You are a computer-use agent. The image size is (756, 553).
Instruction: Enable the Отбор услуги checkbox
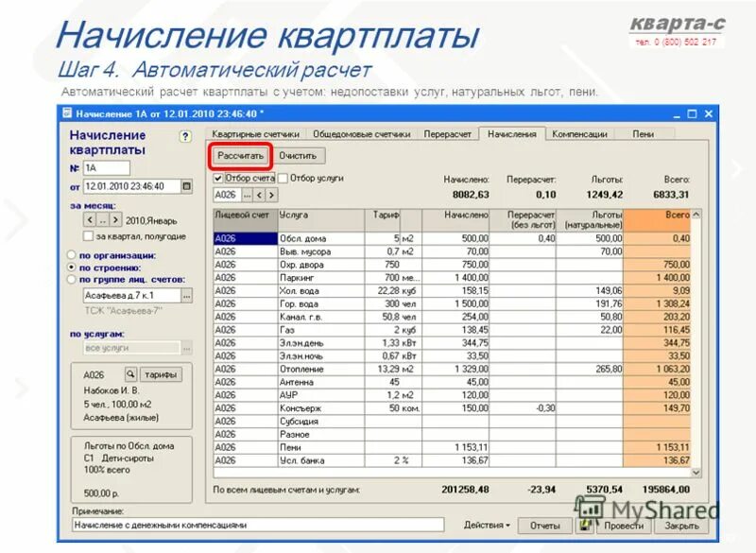(281, 180)
